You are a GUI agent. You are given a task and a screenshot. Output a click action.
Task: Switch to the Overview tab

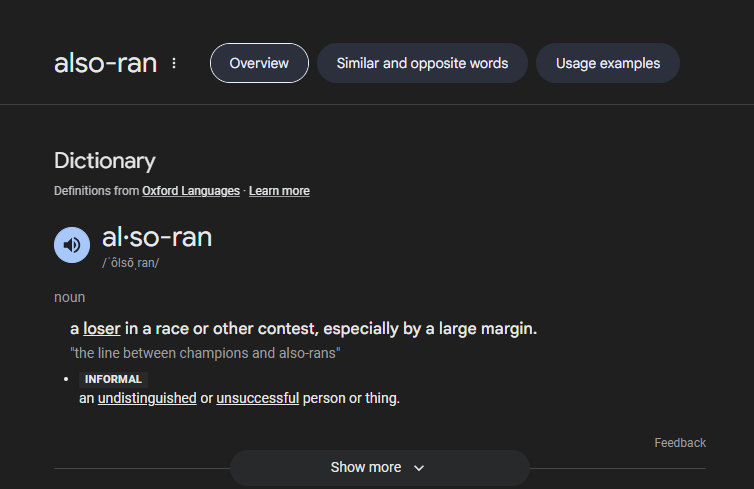point(259,63)
